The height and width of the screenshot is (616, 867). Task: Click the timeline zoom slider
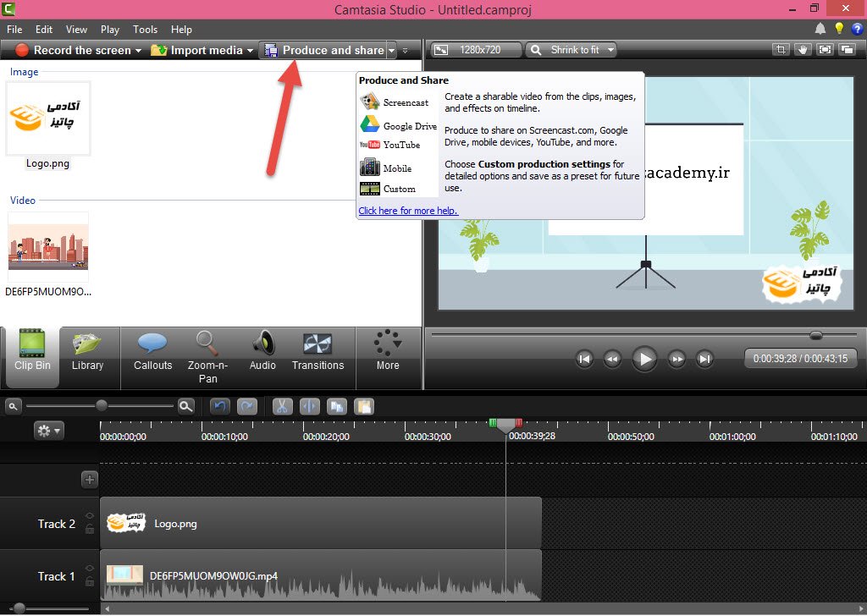[100, 406]
